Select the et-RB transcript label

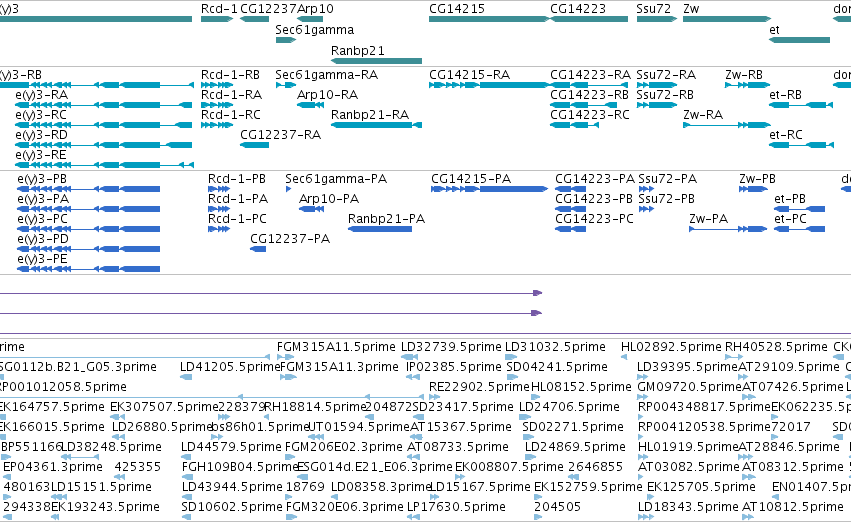coord(785,95)
